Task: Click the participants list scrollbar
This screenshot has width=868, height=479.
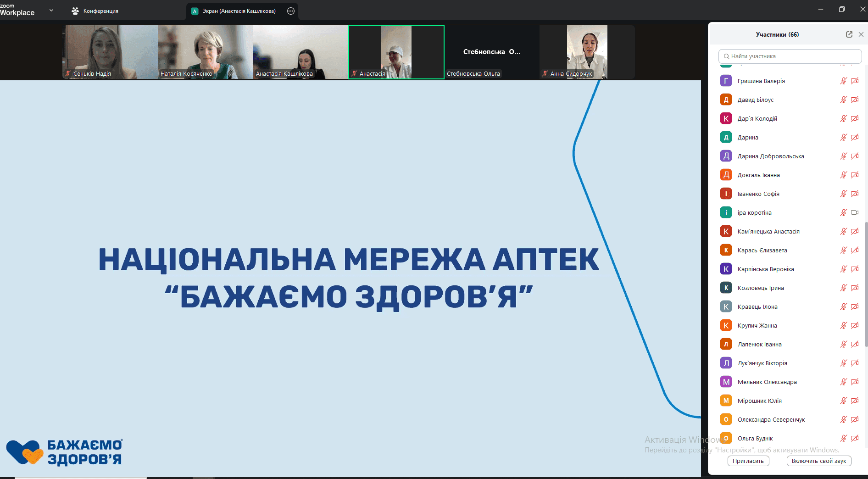Action: 866,284
